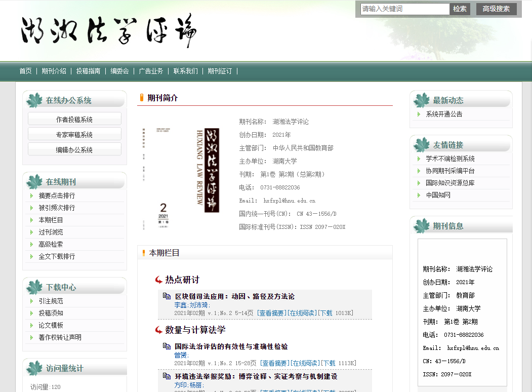
Task: Open the 论文模板 download link
Action: (x=51, y=325)
